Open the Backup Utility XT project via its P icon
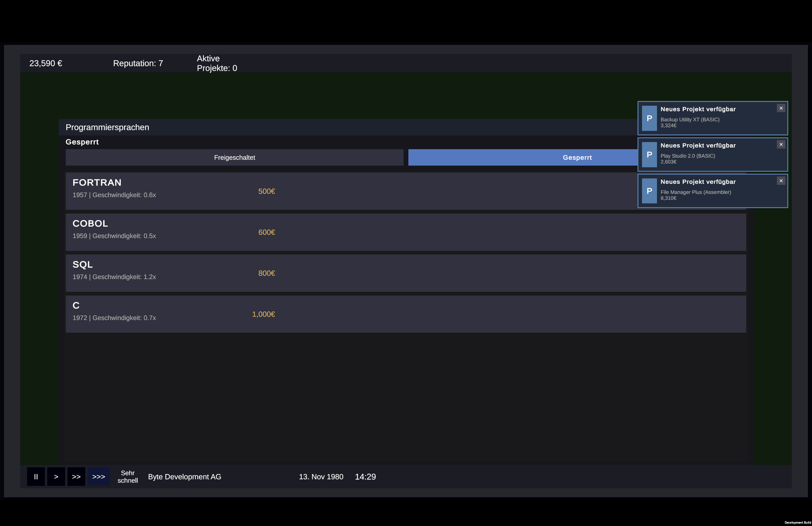Image resolution: width=812 pixels, height=526 pixels. 650,119
